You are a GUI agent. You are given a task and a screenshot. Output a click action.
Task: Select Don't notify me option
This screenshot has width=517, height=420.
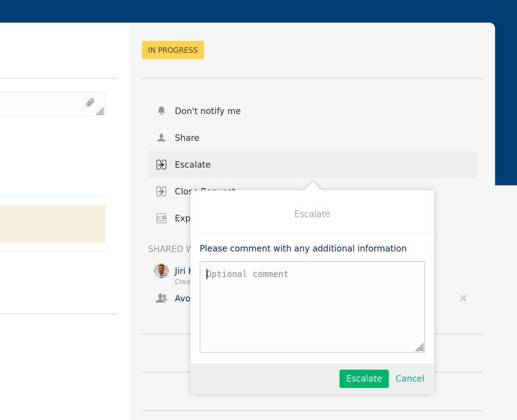(312, 111)
